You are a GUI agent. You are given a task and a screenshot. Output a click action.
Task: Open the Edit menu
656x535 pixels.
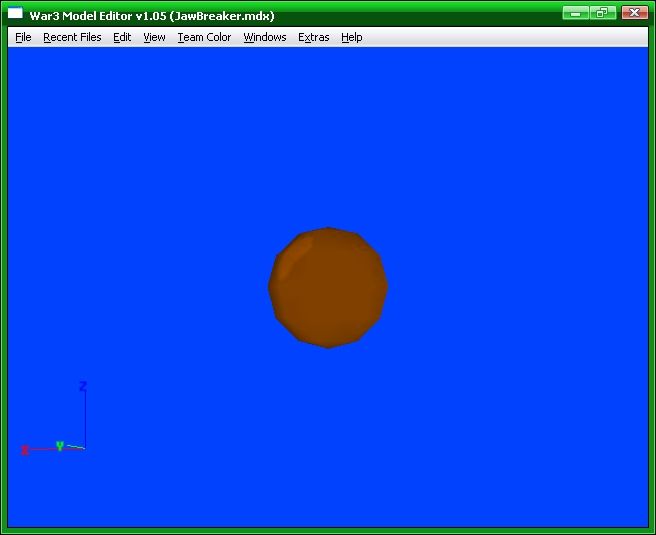coord(122,37)
